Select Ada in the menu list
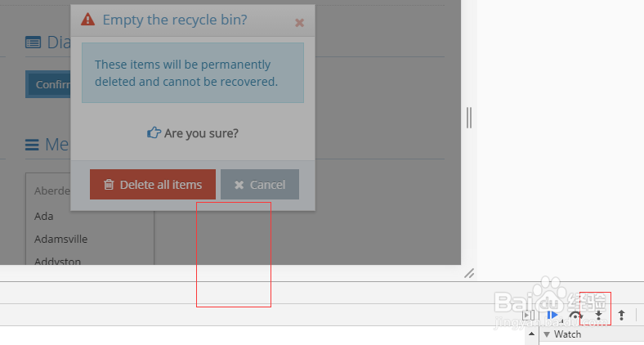The height and width of the screenshot is (345, 644). (x=44, y=217)
